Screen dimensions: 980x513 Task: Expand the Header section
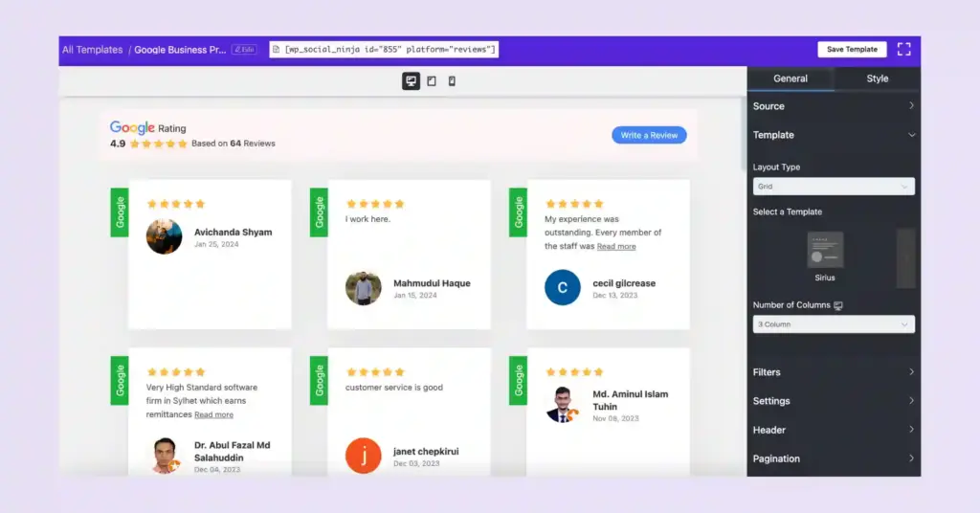point(834,430)
